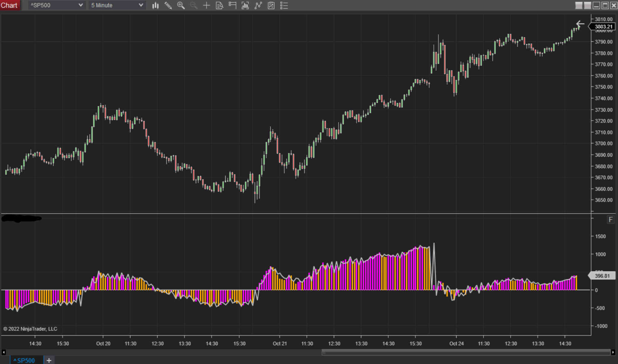The image size is (618, 364).
Task: Open Data Series via the document-magnifier icon
Action: tap(219, 5)
